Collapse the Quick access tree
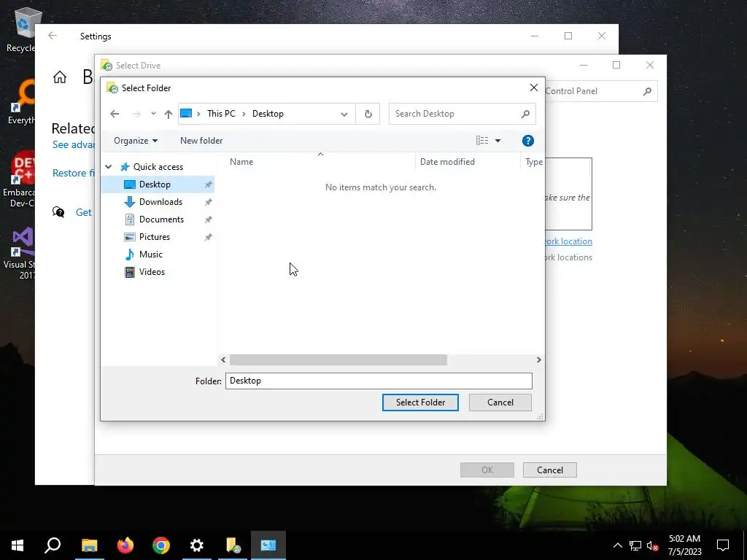 tap(109, 167)
